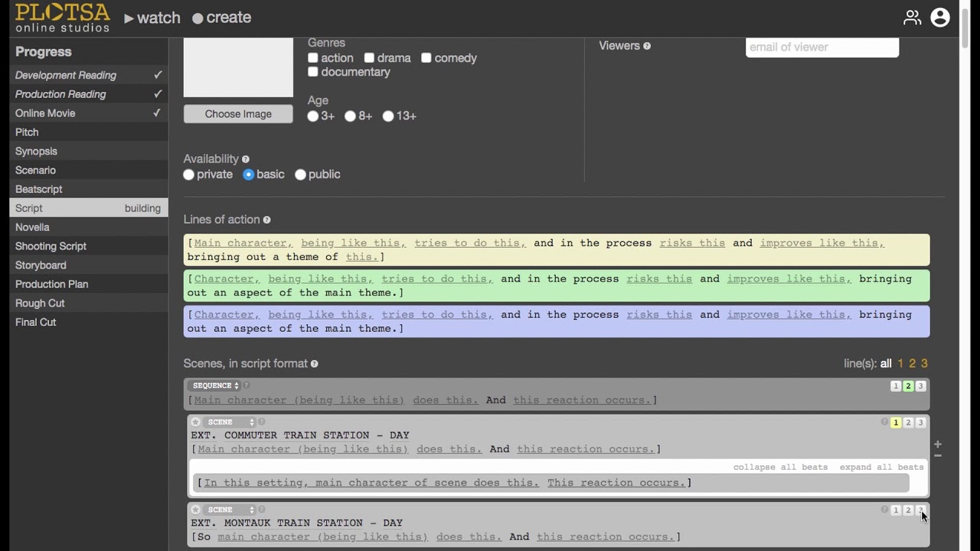Open the account profile icon
Image resolution: width=980 pixels, height=551 pixels.
940,18
